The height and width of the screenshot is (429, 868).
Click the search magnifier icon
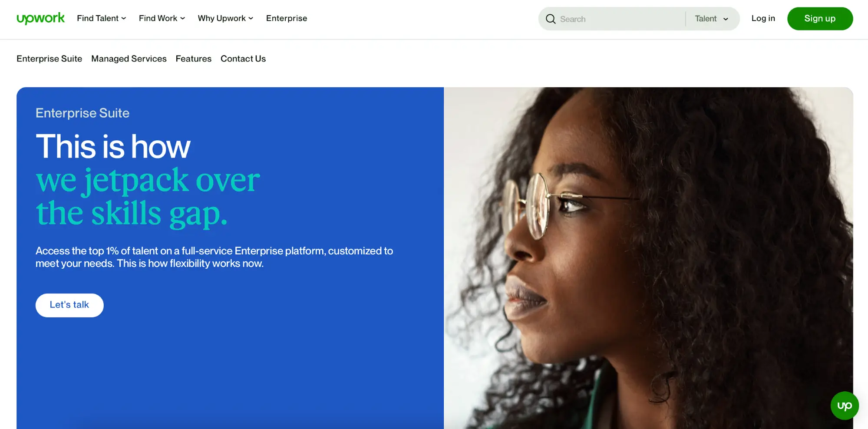551,19
